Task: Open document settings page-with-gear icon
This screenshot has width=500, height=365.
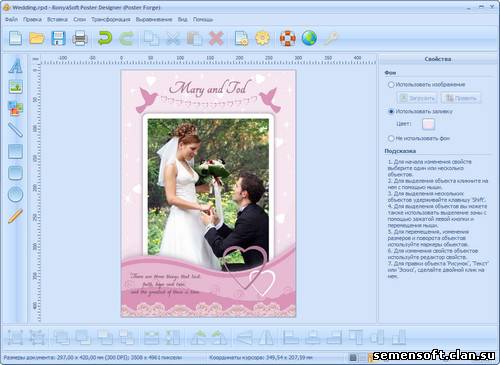Action: tap(241, 38)
